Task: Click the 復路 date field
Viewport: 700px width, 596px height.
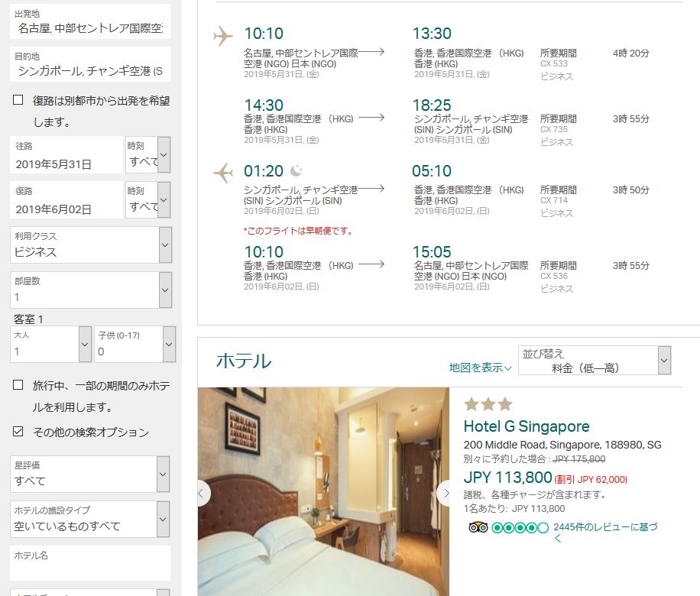Action: [x=66, y=200]
